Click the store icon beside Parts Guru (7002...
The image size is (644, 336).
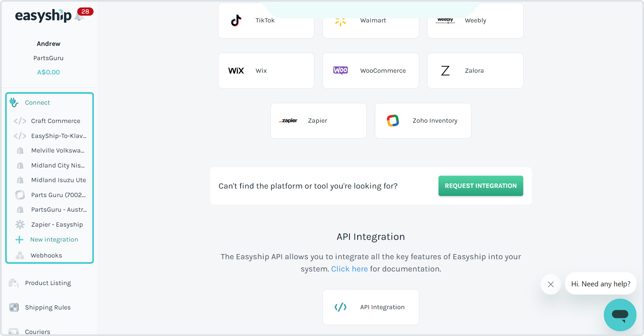20,195
